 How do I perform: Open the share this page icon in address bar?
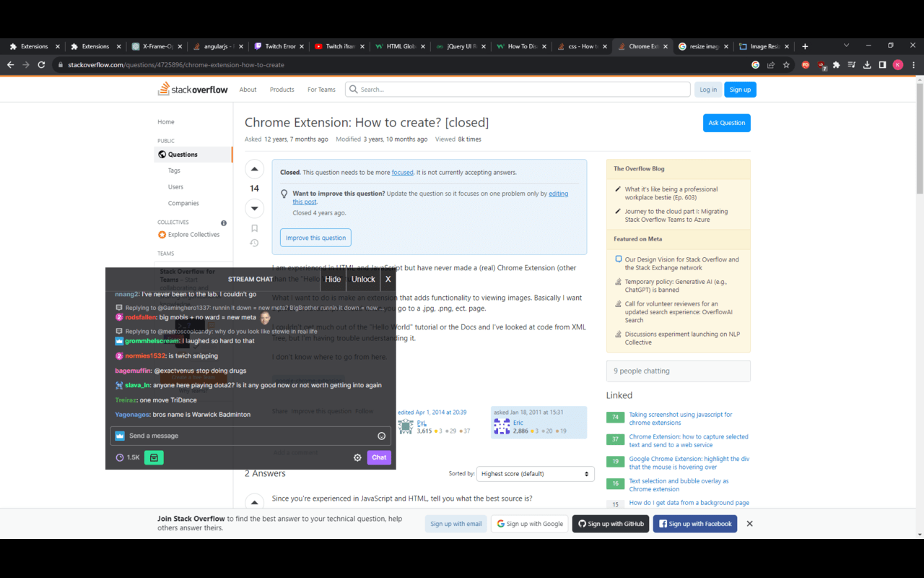[x=771, y=65]
